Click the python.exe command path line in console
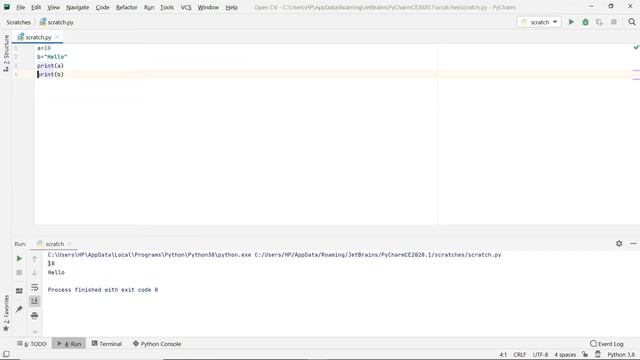Viewport: 640px width, 360px height. (x=274, y=255)
